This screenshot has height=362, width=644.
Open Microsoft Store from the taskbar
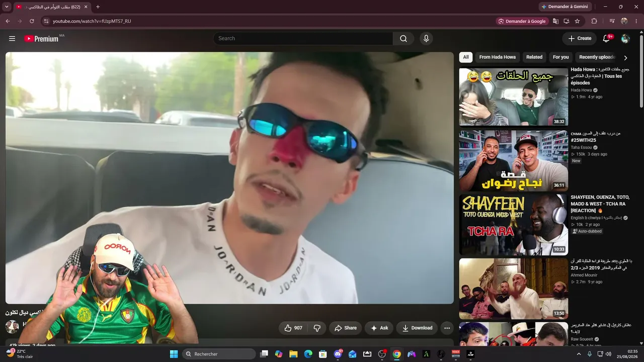point(323,354)
